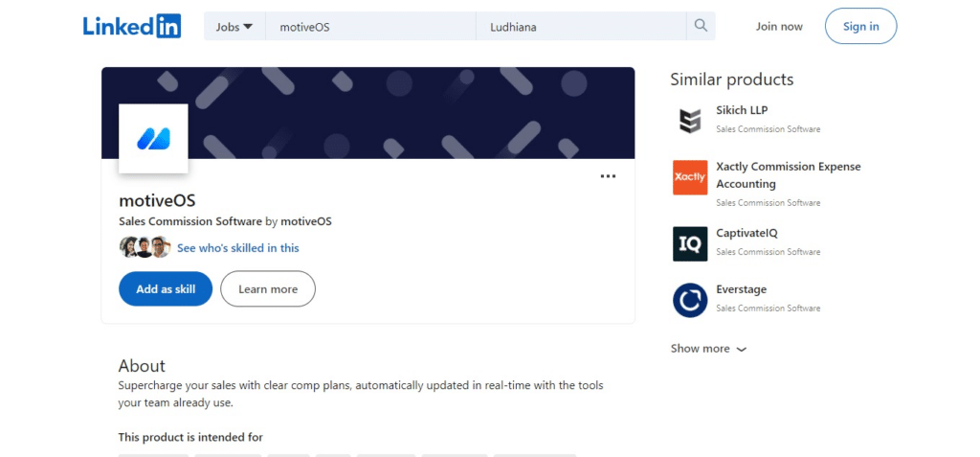Focus the motiveOS search keyword field
980x457 pixels.
pos(370,26)
